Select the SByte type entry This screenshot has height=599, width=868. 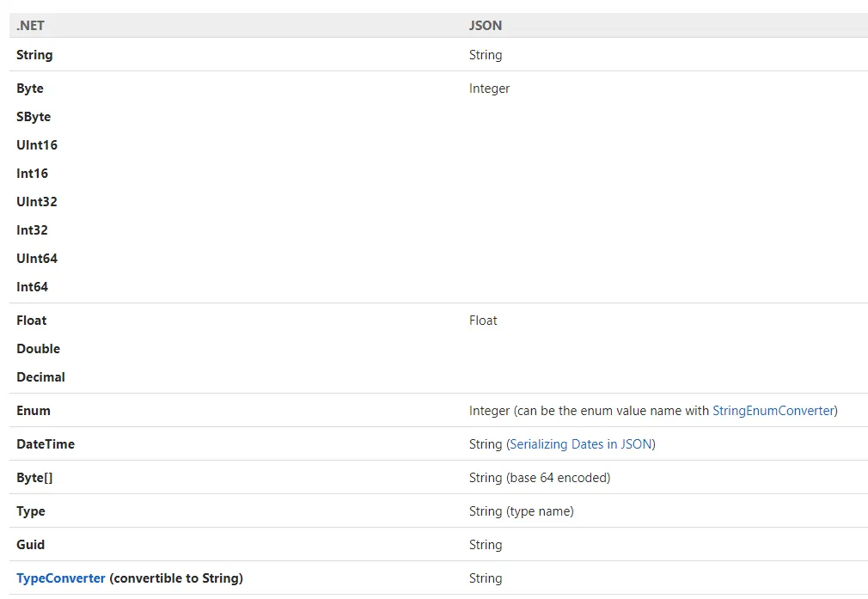tap(34, 117)
